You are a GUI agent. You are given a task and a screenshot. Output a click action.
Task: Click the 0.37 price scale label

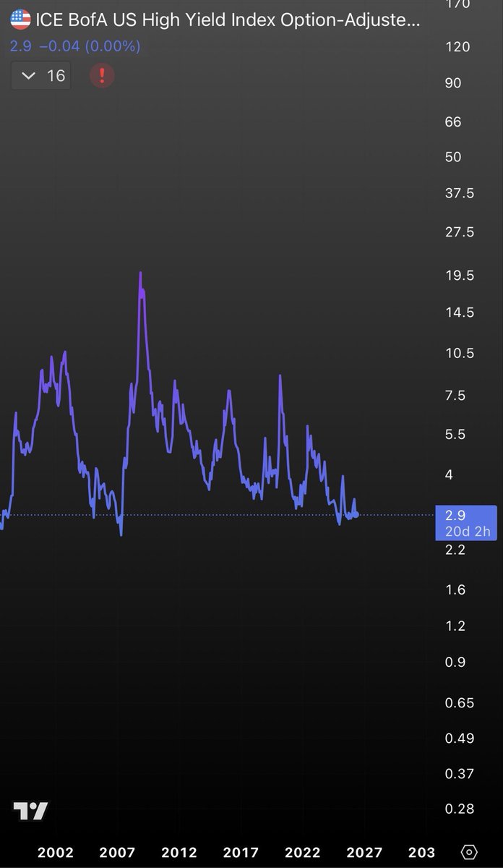[x=460, y=773]
